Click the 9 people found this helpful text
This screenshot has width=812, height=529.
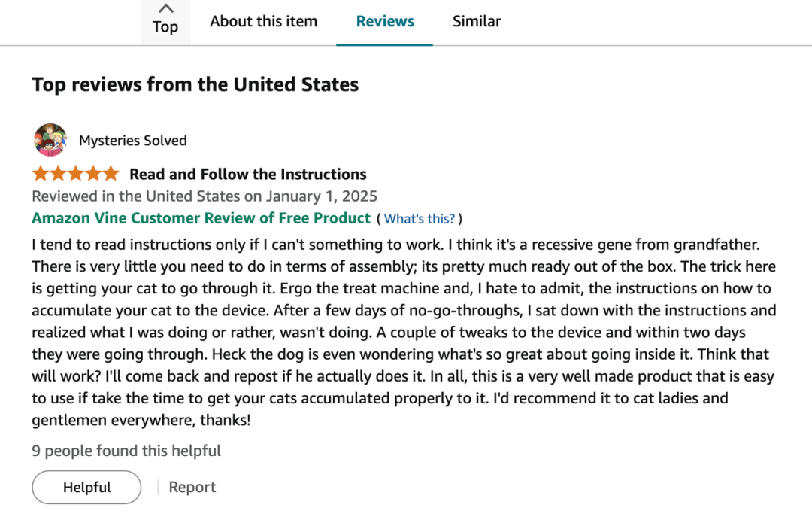[x=126, y=451]
